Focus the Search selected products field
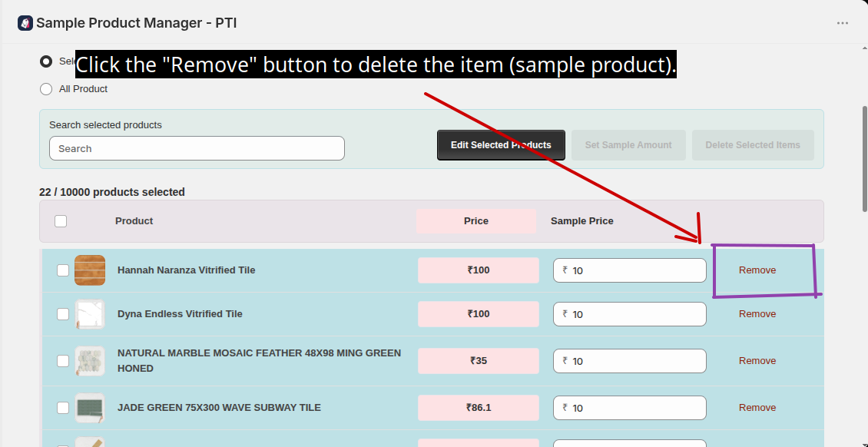Viewport: 868px width, 447px height. click(x=197, y=148)
